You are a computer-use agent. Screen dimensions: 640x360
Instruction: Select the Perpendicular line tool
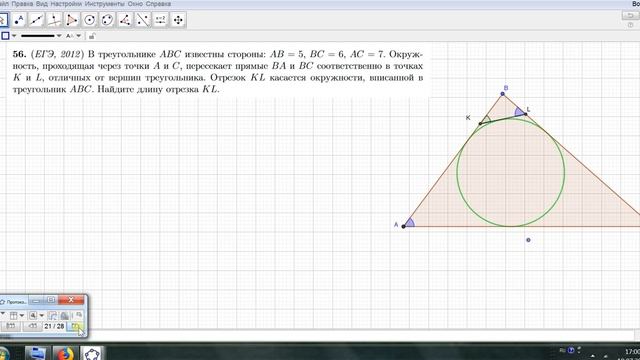[54, 20]
